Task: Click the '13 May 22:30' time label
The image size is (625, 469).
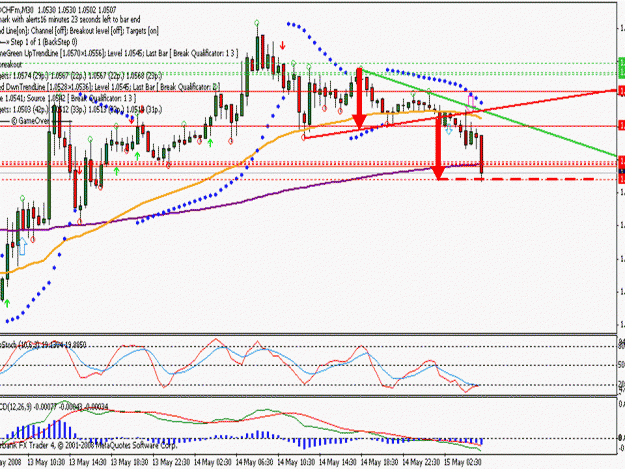Action: point(171,462)
